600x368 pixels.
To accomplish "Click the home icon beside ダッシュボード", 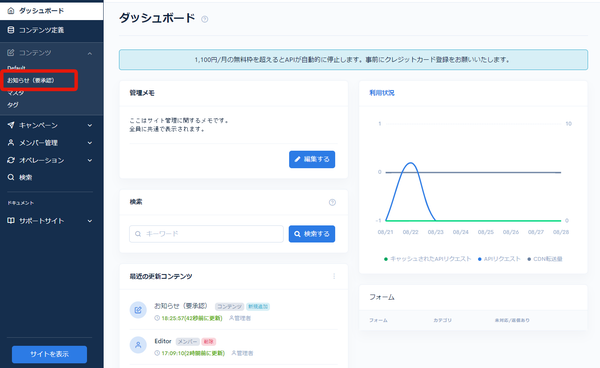I will 11,11.
